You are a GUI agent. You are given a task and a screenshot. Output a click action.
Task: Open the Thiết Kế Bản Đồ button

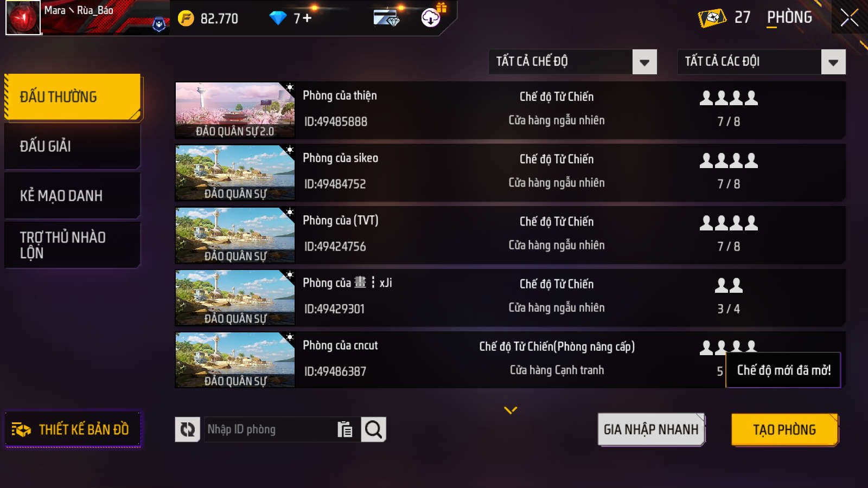point(73,429)
